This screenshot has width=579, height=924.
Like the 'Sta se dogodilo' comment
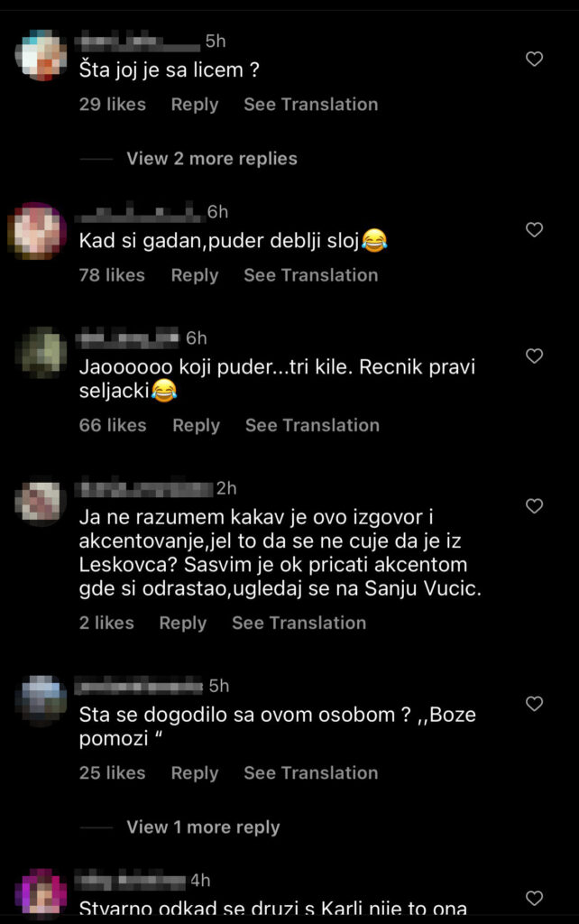tap(534, 704)
